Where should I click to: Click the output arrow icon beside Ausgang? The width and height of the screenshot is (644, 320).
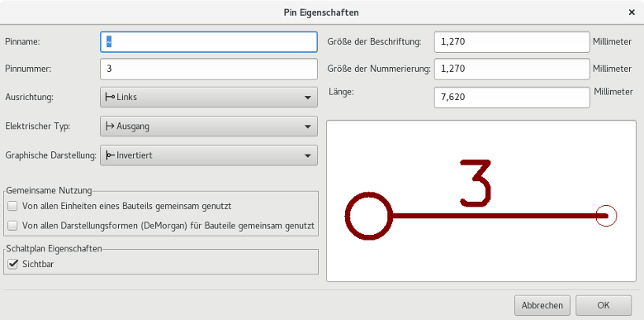point(110,127)
